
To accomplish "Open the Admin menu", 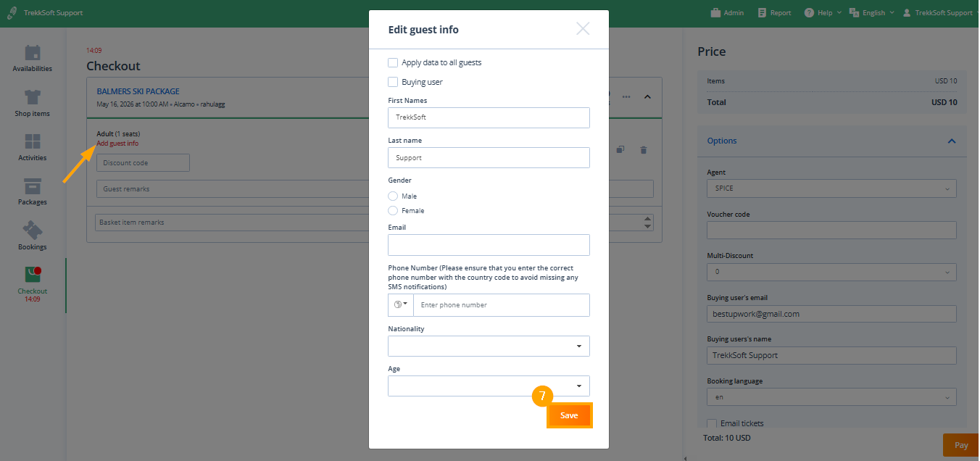I will [x=726, y=12].
